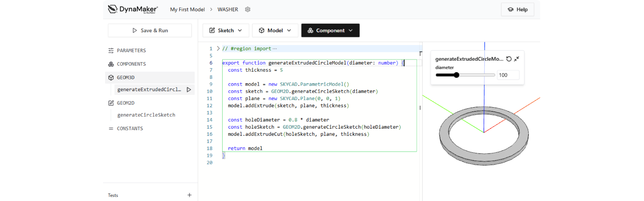The image size is (644, 201).
Task: Reset diameter preview parameters icon
Action: pyautogui.click(x=509, y=59)
